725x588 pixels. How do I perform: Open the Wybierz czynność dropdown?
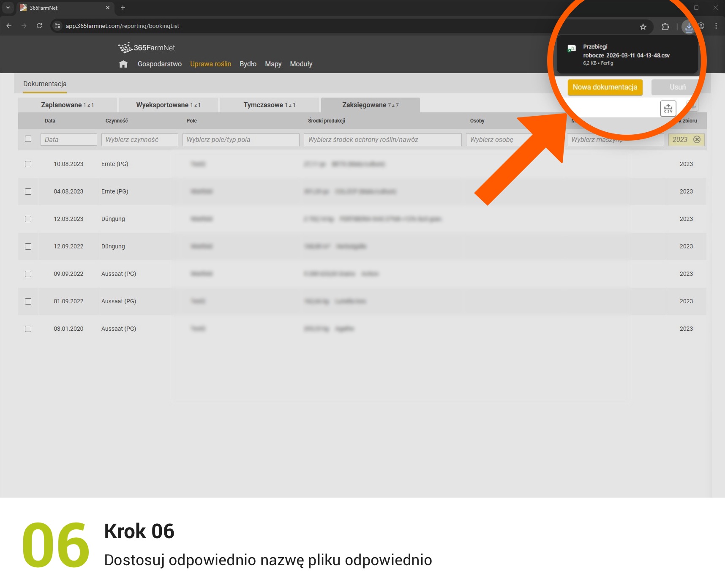(139, 139)
